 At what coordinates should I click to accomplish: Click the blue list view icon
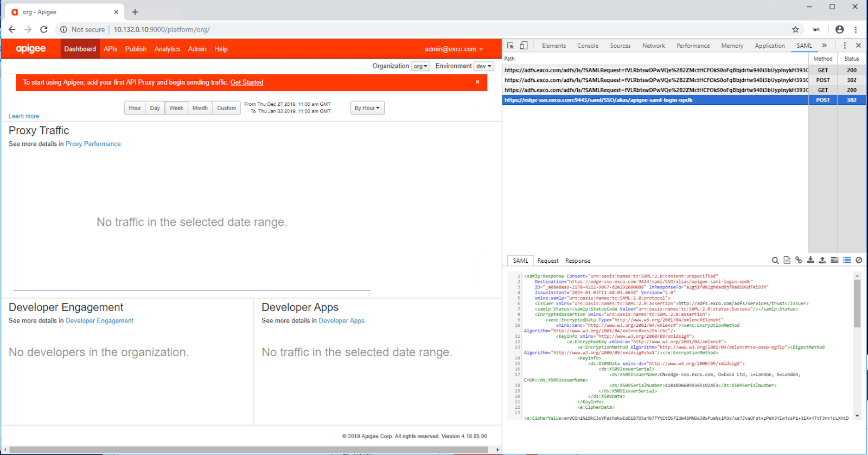tap(847, 261)
